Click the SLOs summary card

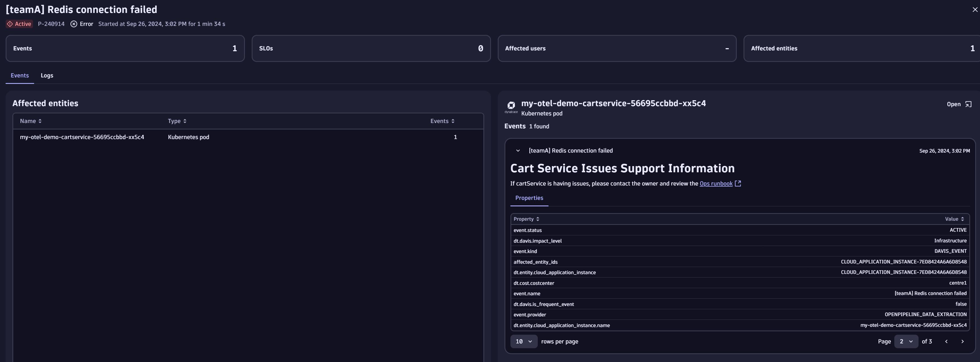point(371,49)
